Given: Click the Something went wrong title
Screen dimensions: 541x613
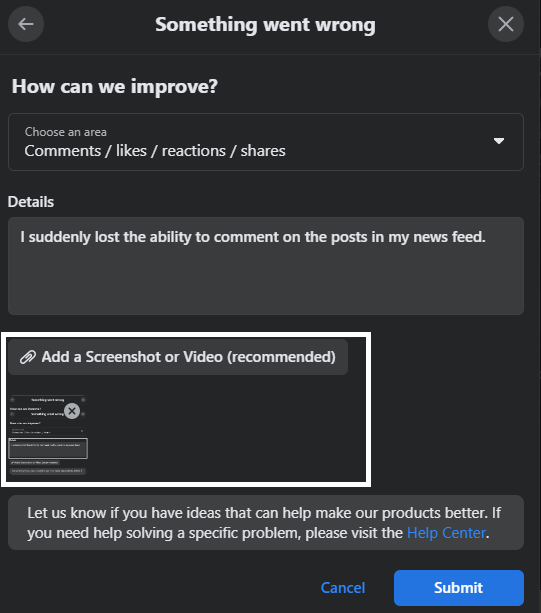Looking at the screenshot, I should pos(265,25).
